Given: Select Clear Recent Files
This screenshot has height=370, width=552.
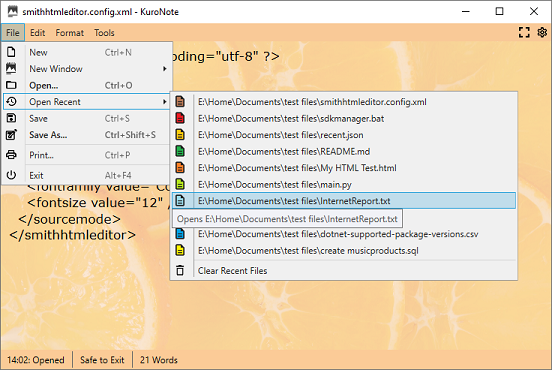Looking at the screenshot, I should click(x=344, y=271).
